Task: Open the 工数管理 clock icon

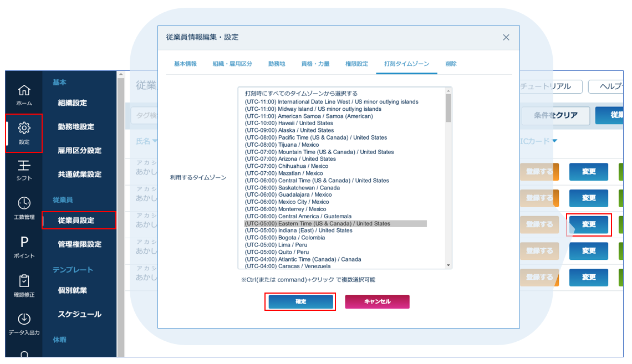Action: [24, 208]
